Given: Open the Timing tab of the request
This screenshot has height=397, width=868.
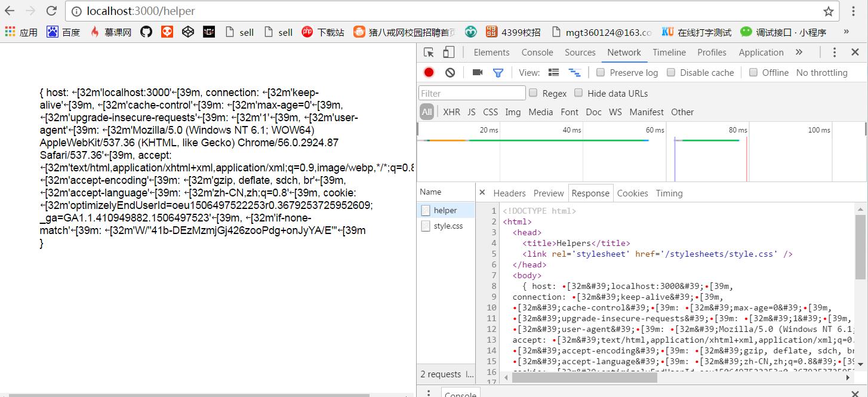Looking at the screenshot, I should pyautogui.click(x=669, y=193).
